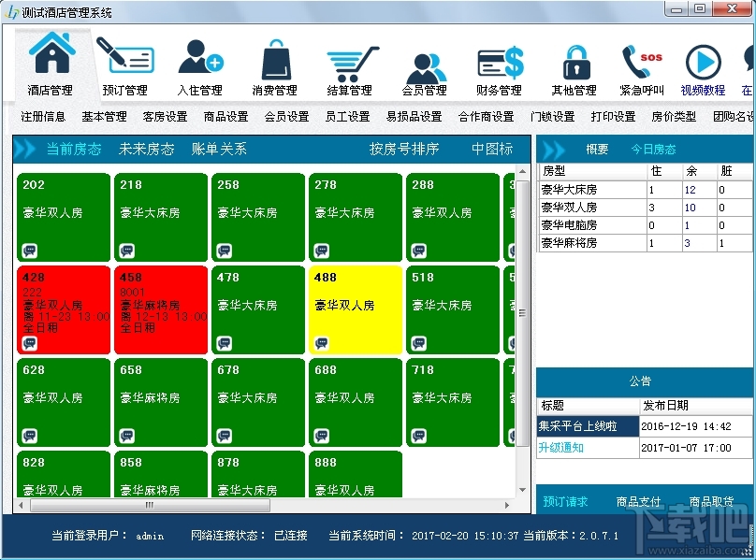The width and height of the screenshot is (756, 560).
Task: Open the 消费管理 shopping bag icon
Action: 276,59
